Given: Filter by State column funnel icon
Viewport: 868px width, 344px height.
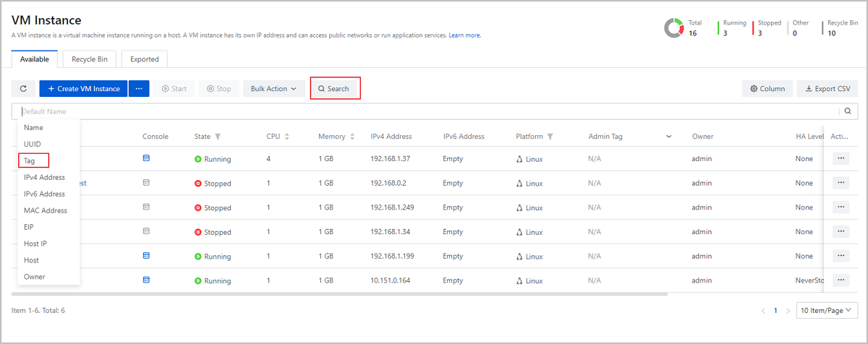Looking at the screenshot, I should click(x=218, y=137).
